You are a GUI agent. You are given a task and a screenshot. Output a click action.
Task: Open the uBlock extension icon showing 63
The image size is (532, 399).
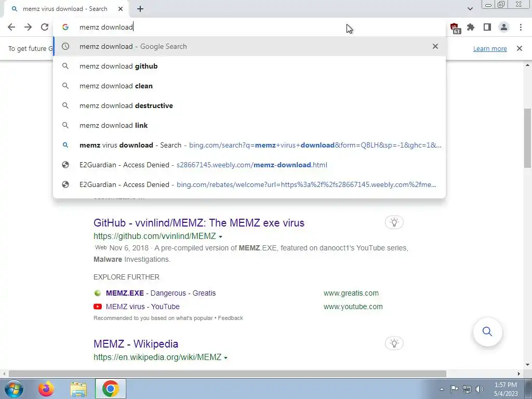tap(454, 28)
